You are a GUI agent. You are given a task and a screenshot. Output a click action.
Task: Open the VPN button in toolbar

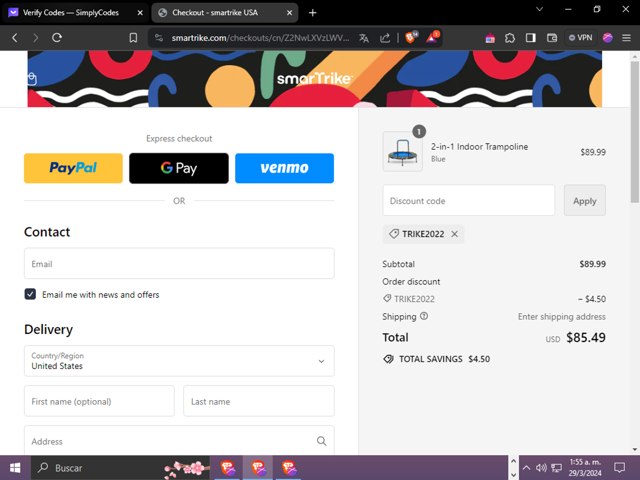tap(580, 38)
